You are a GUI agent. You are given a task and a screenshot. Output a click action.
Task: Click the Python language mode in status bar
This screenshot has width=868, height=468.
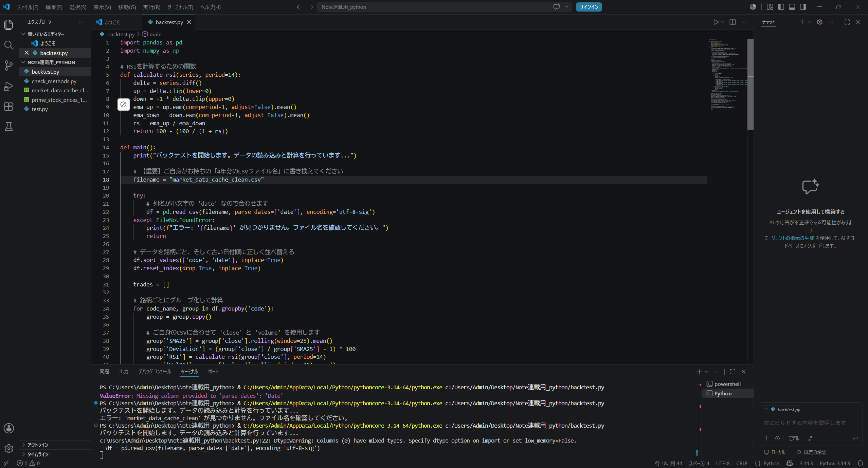coord(772,463)
